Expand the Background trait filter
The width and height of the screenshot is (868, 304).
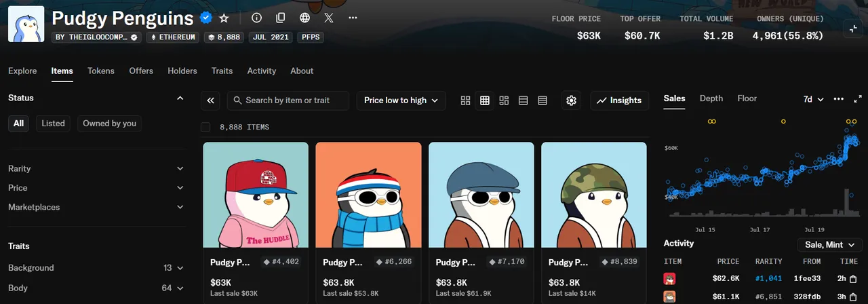click(96, 268)
